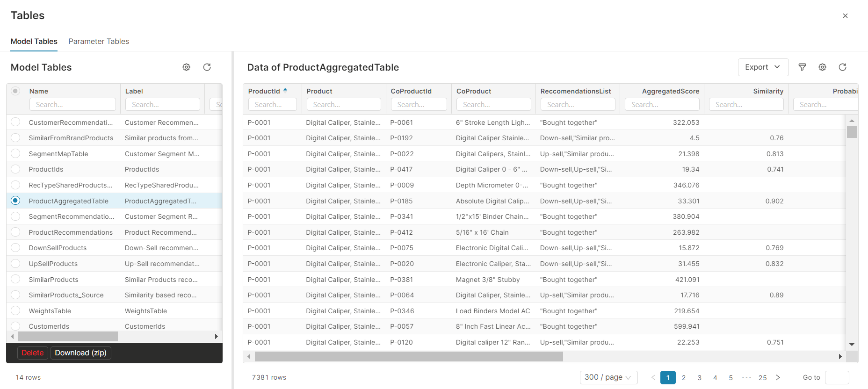Click the Delete button

click(x=33, y=353)
